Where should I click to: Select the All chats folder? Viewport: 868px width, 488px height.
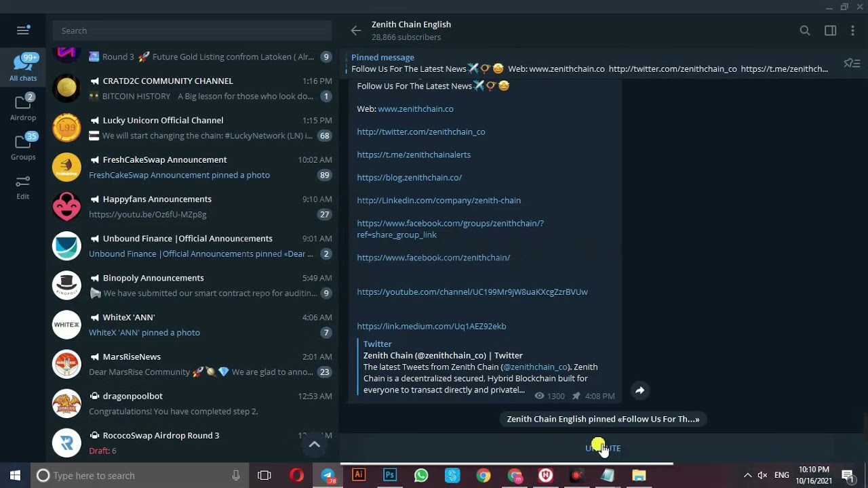tap(23, 67)
